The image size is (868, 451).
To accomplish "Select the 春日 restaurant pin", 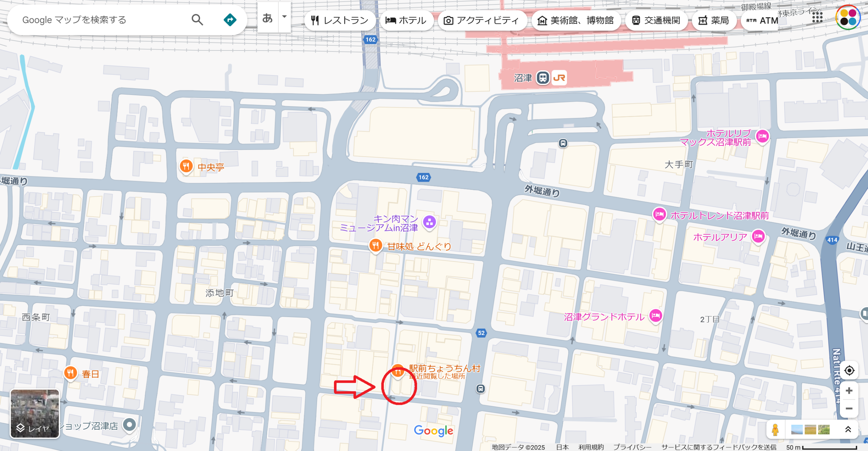I will click(71, 373).
